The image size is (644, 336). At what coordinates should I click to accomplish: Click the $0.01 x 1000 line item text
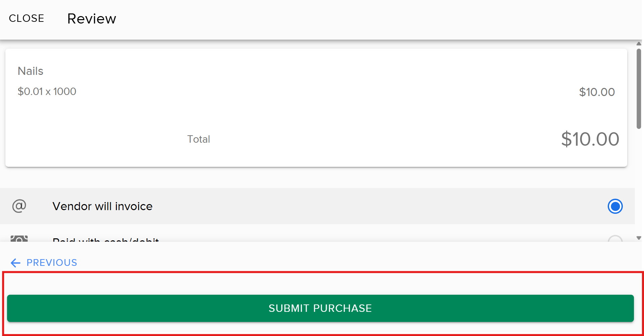click(x=47, y=91)
